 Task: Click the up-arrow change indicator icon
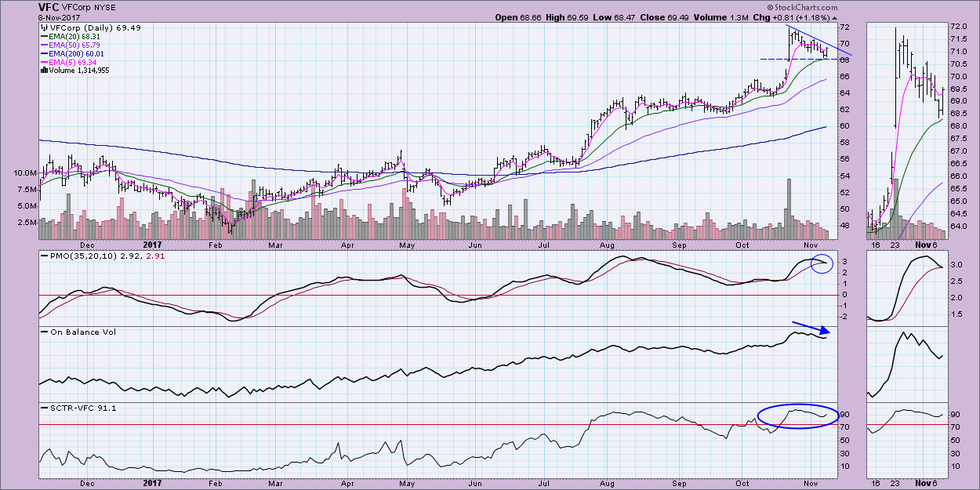pyautogui.click(x=837, y=16)
